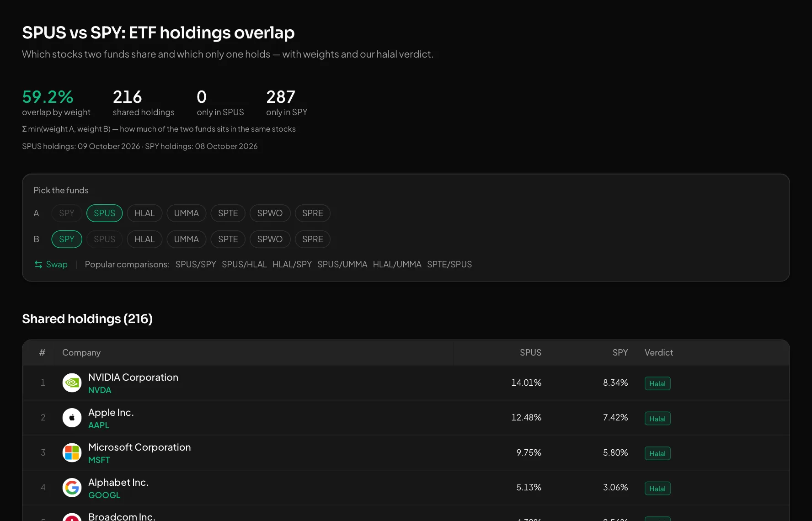The height and width of the screenshot is (521, 812).
Task: Select HLAL chip in row A
Action: [x=144, y=213]
